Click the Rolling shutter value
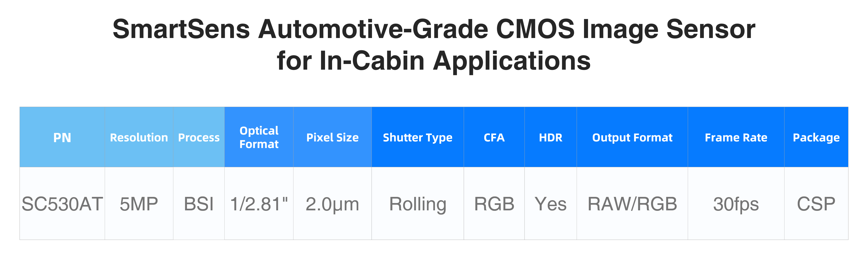 point(417,204)
